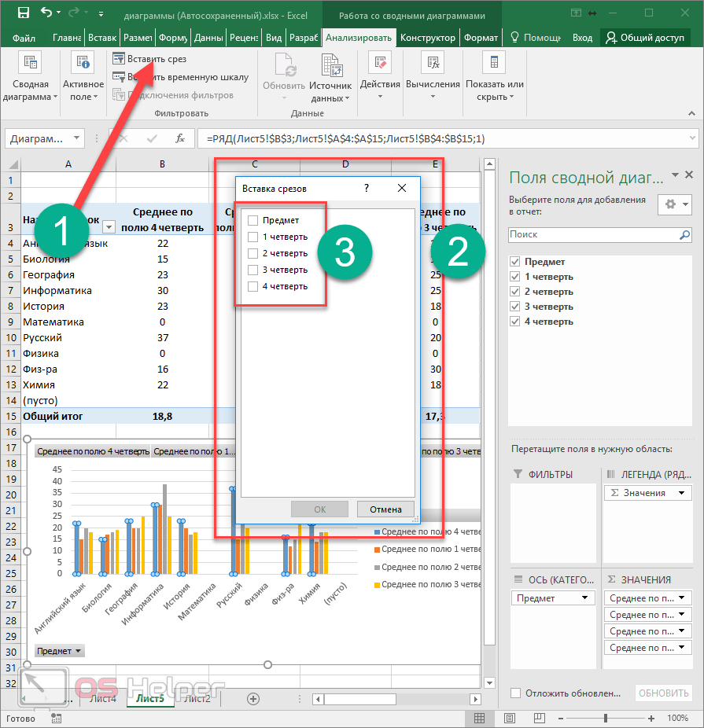704x728 pixels.
Task: Expand the Name Box dropdown
Action: [77, 138]
